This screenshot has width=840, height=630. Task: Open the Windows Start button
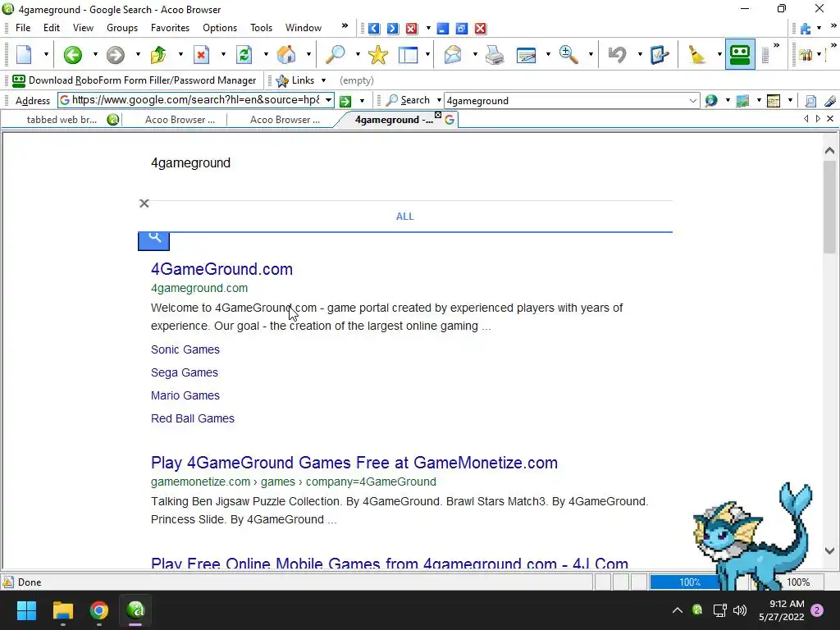pyautogui.click(x=26, y=610)
